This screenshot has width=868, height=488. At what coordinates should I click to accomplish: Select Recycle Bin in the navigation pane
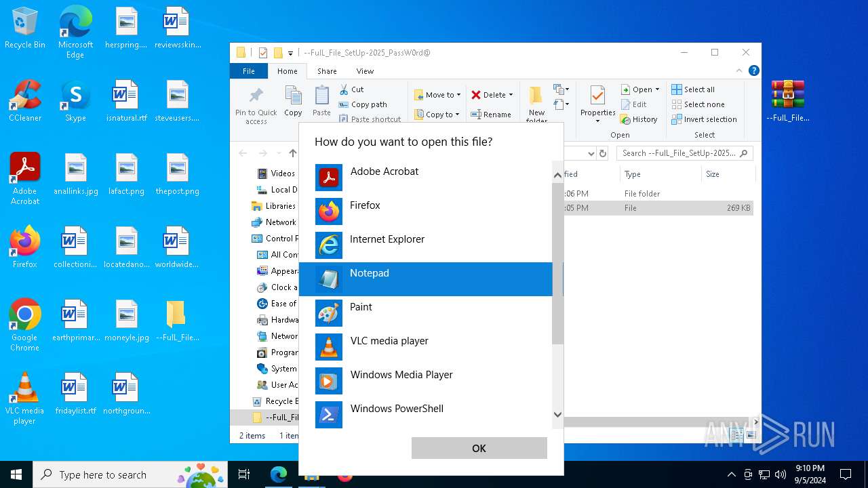pyautogui.click(x=275, y=401)
